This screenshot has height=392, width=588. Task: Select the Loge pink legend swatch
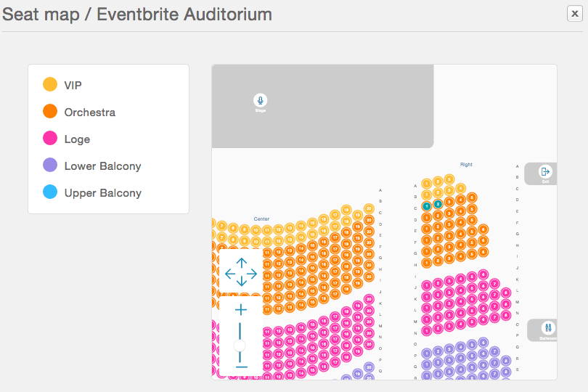50,138
